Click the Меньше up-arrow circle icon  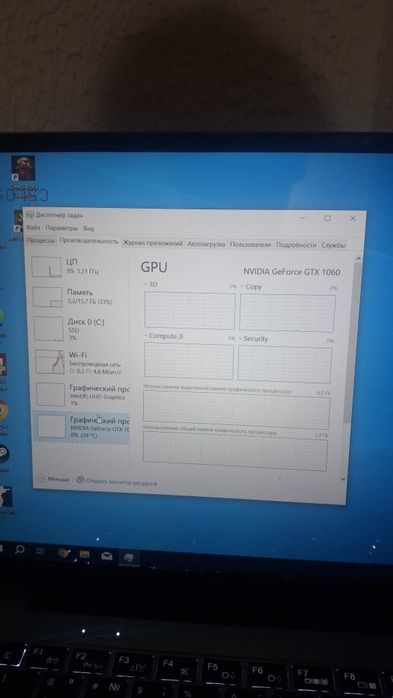point(41,479)
